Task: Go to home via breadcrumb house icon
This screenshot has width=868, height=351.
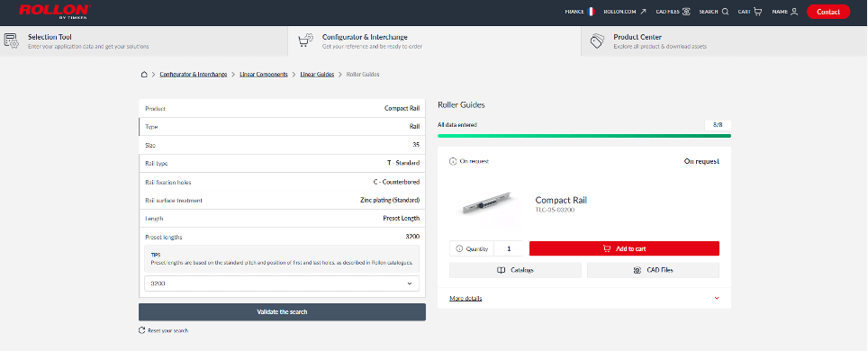Action: (x=144, y=74)
